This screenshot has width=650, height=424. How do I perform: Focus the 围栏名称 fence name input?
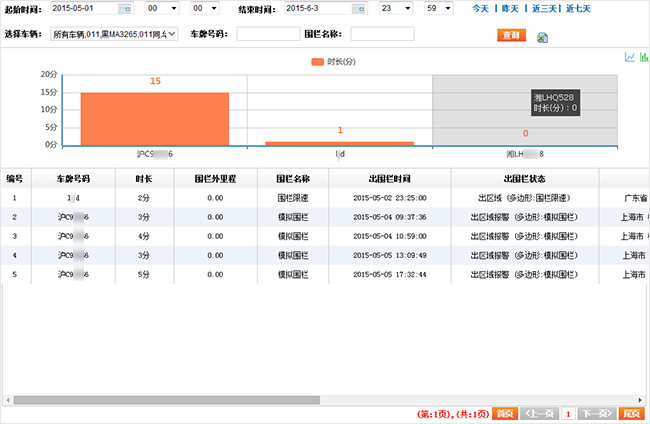(382, 34)
